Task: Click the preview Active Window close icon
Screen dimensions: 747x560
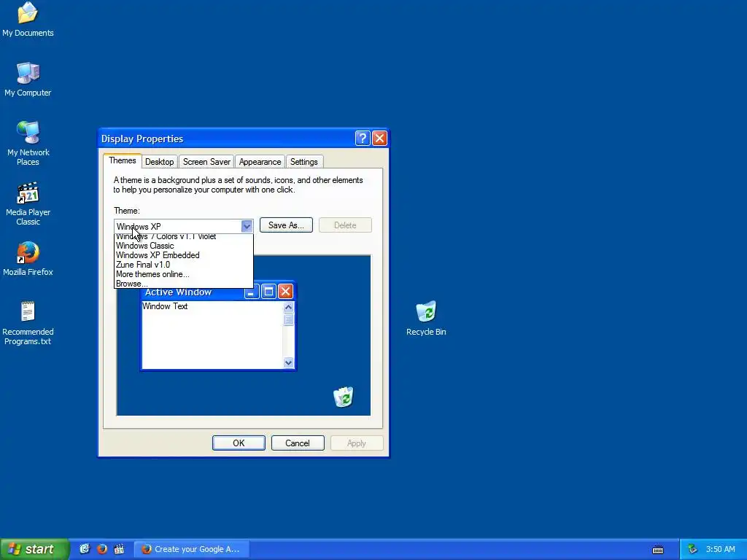Action: pos(285,292)
